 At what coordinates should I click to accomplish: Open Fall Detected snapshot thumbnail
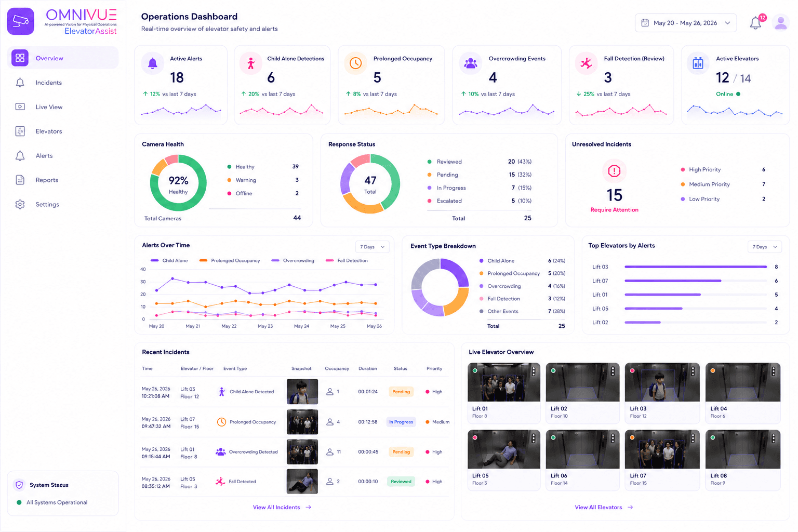pos(302,481)
